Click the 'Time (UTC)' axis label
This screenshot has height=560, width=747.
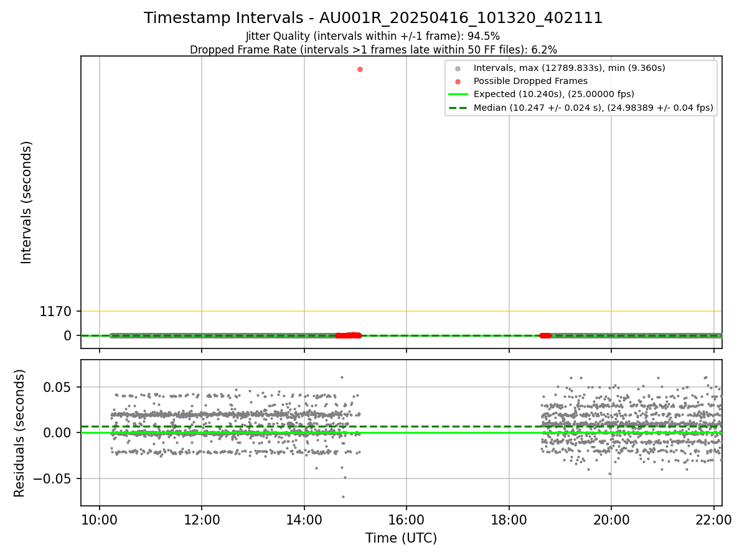pos(401,538)
